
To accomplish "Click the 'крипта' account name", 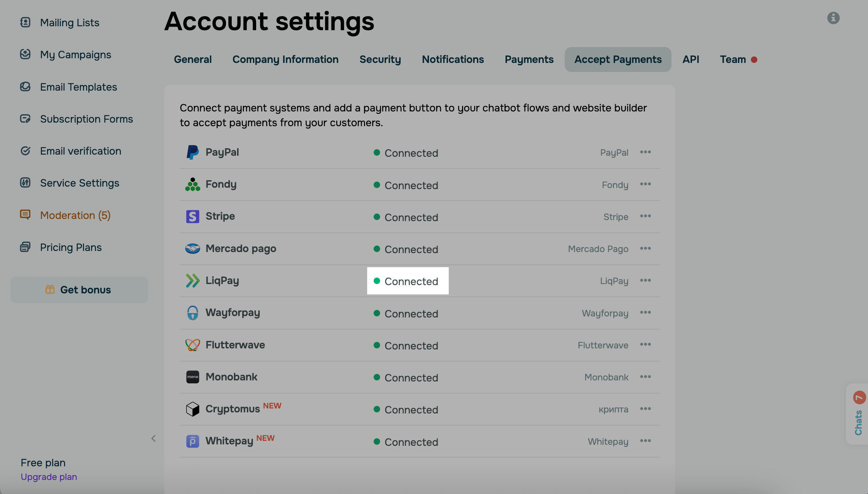I will 613,409.
